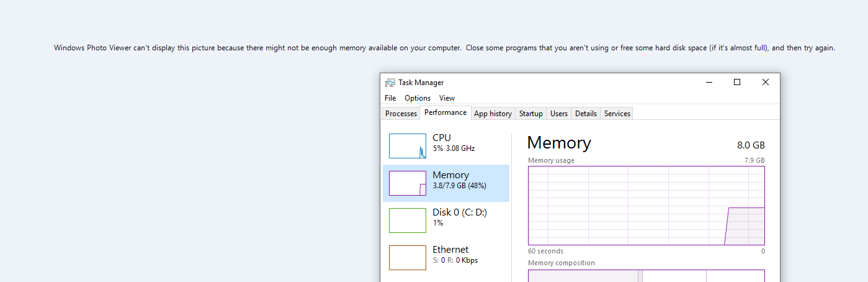Show the Users tab

pyautogui.click(x=559, y=114)
